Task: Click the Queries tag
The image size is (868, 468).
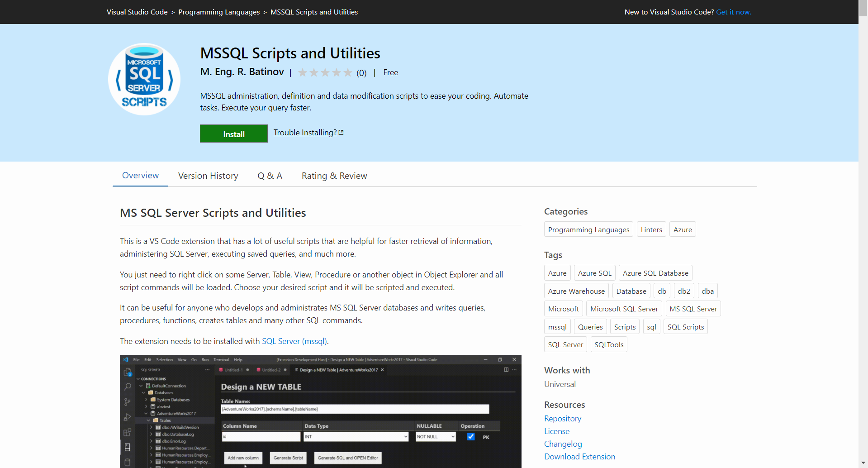Action: [590, 327]
